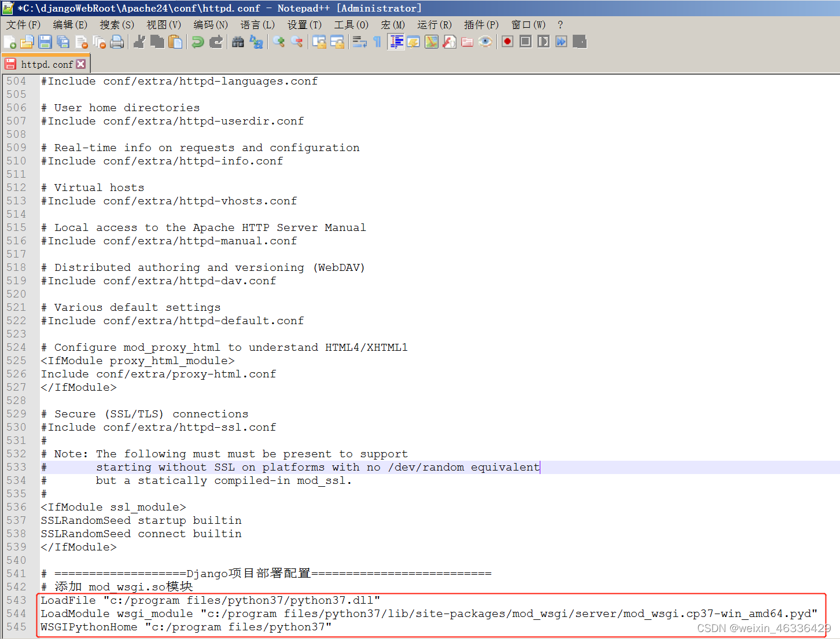The height and width of the screenshot is (639, 840).
Task: Toggle file monitoring with the eye icon
Action: pyautogui.click(x=485, y=42)
